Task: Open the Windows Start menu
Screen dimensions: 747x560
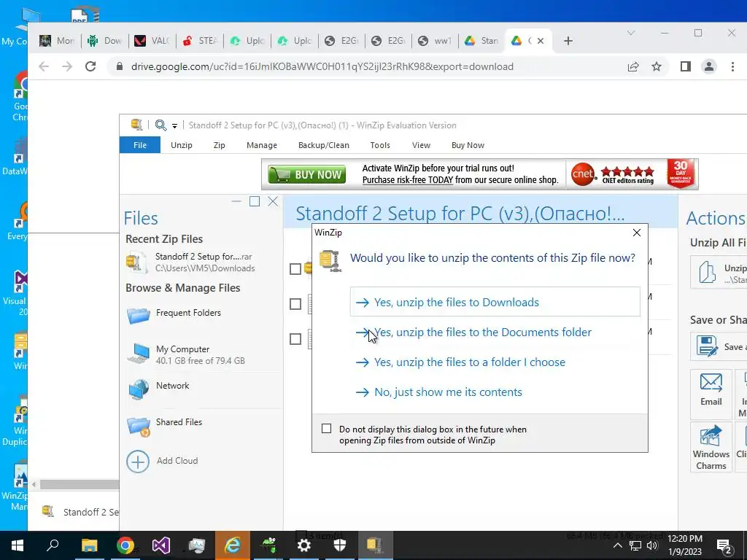Action: (x=18, y=545)
